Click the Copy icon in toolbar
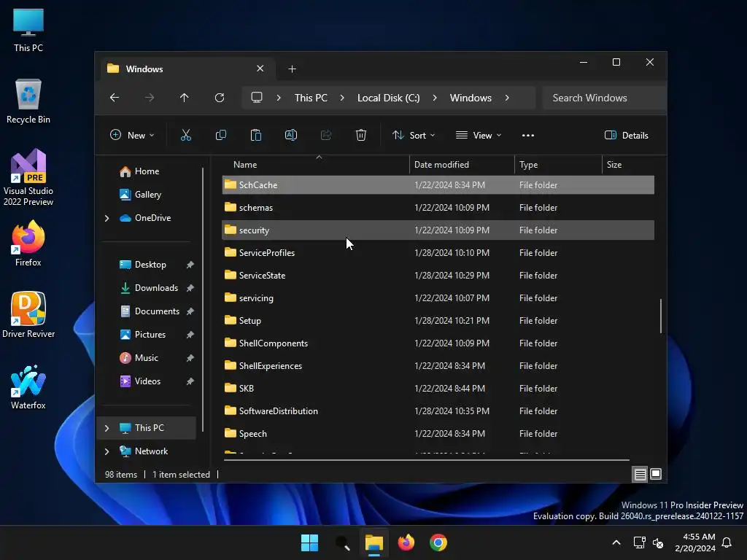 220,135
